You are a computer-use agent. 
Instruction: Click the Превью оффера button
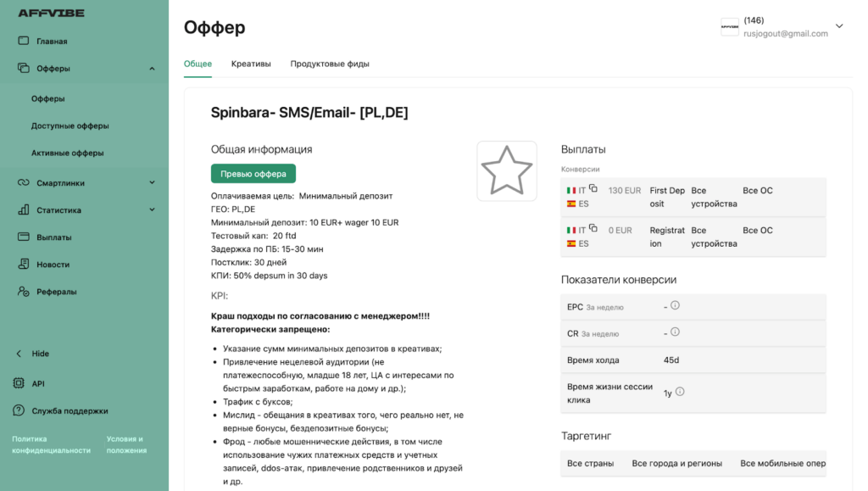253,174
